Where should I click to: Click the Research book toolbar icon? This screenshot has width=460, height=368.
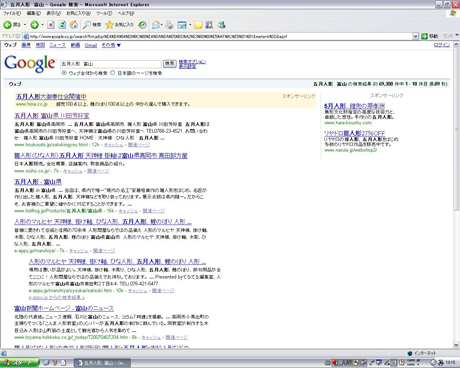point(209,25)
